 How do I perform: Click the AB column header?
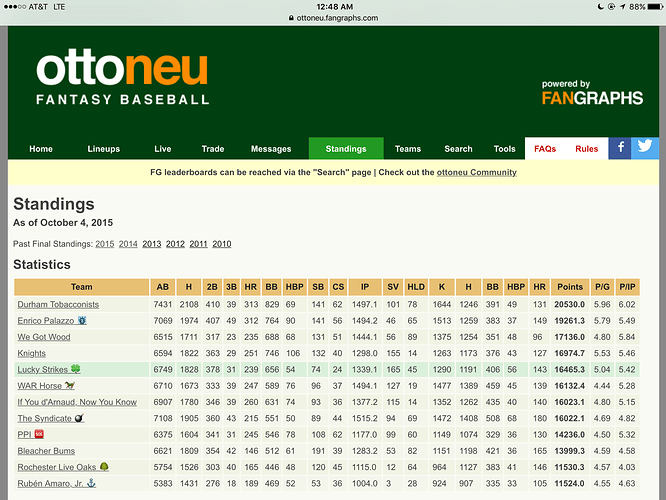click(x=163, y=287)
